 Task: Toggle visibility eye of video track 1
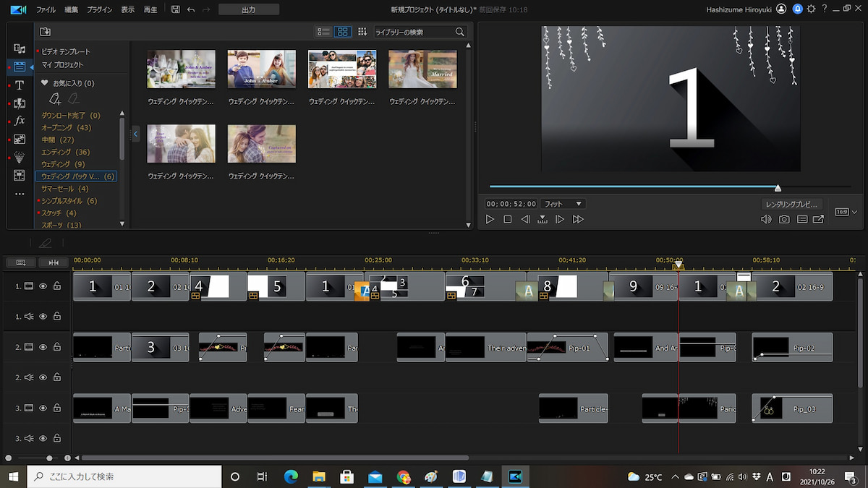[43, 286]
